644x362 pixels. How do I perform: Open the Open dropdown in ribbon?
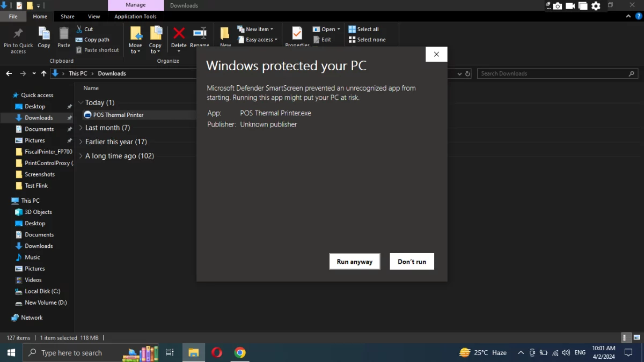(x=326, y=29)
